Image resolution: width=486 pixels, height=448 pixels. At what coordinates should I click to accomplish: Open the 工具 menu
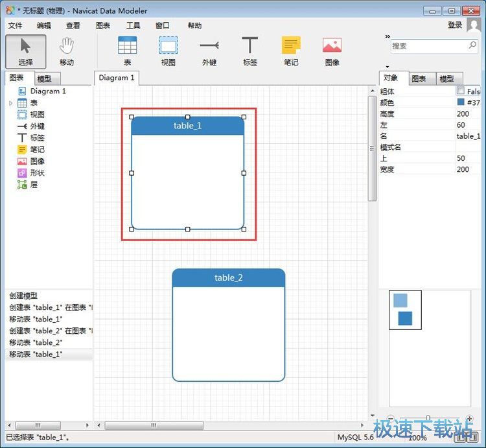[x=133, y=25]
